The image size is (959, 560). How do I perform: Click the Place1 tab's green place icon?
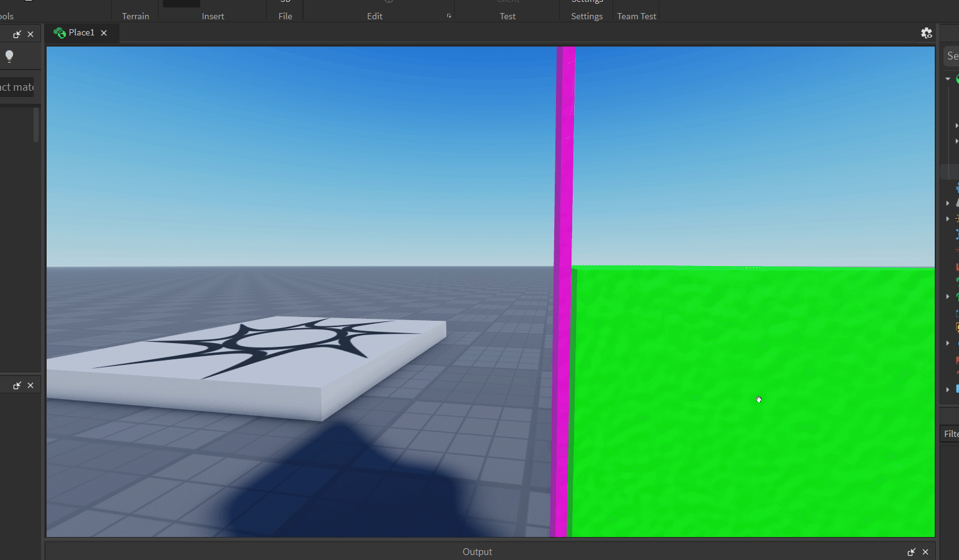(x=60, y=33)
